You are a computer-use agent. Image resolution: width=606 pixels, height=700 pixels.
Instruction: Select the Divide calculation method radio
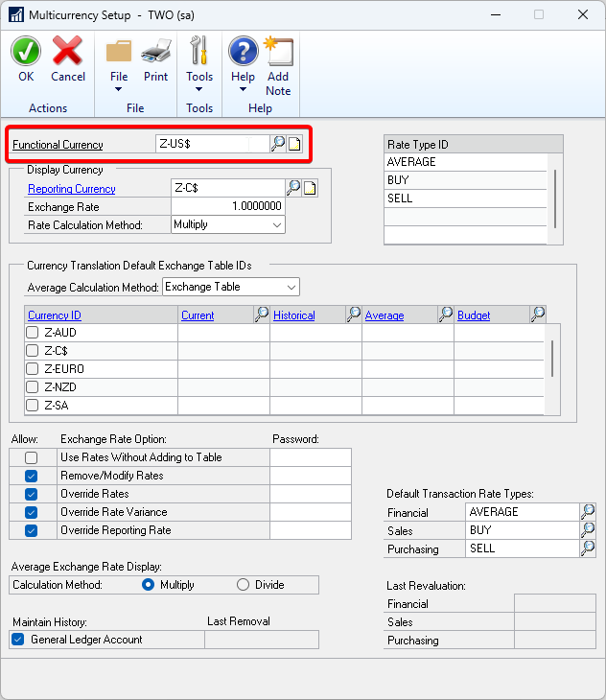(x=243, y=585)
